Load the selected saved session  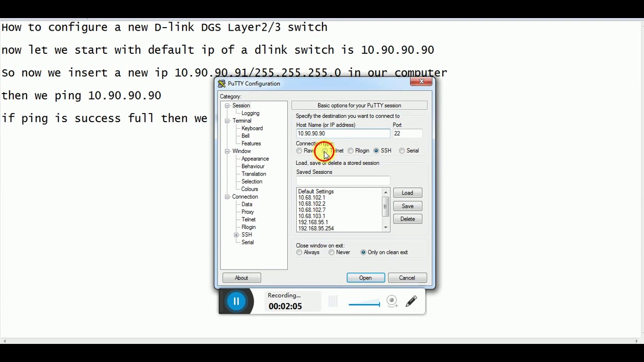point(408,193)
